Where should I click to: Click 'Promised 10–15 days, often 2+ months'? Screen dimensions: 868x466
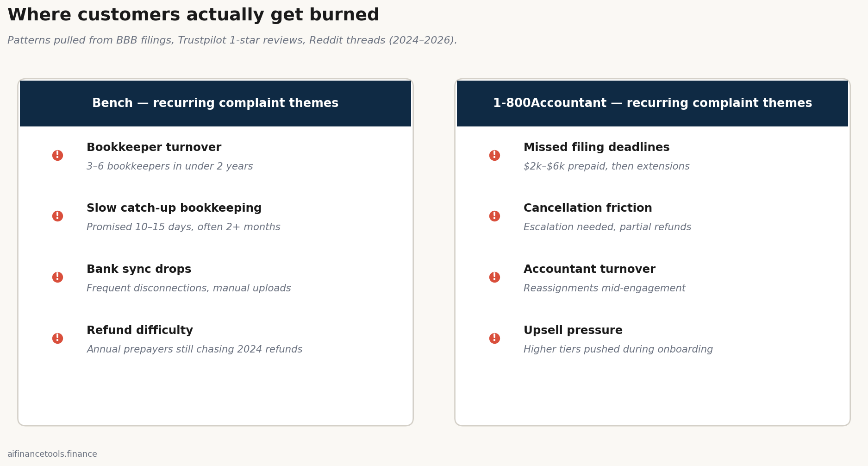coord(183,227)
